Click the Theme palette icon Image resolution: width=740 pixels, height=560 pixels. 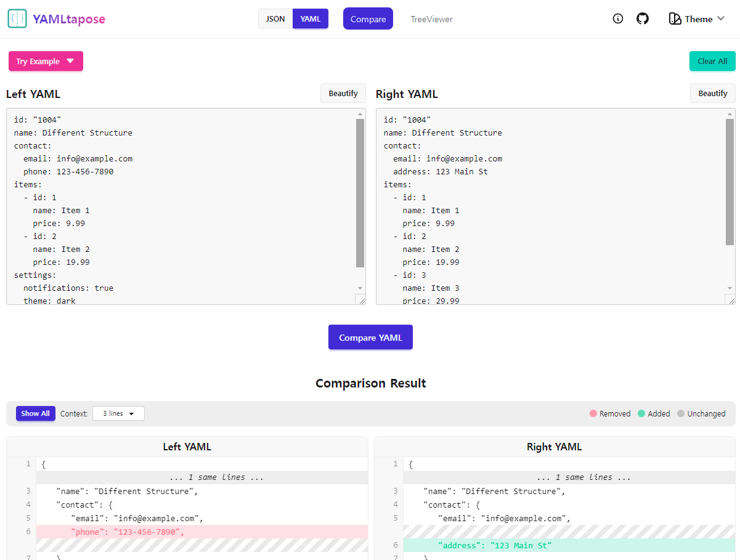point(675,19)
